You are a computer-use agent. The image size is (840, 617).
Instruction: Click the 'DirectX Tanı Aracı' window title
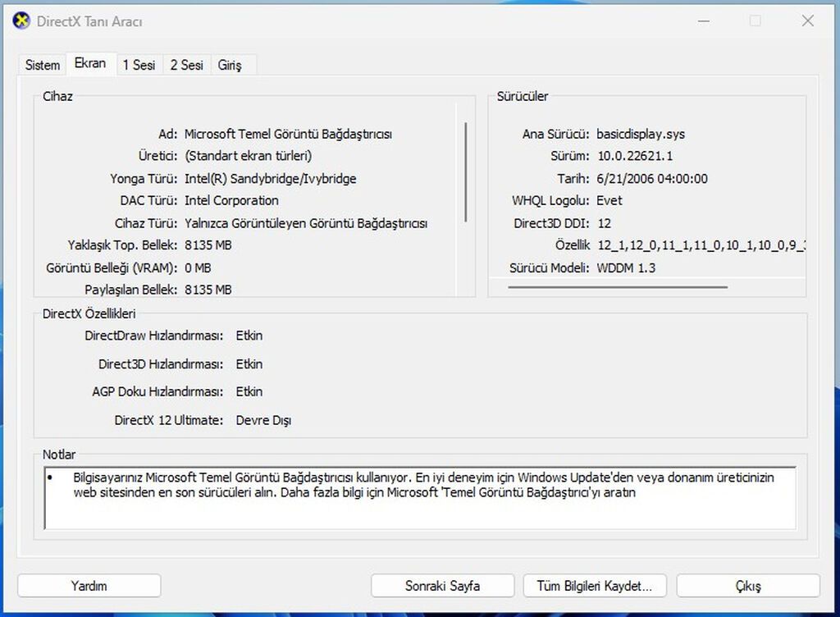[x=89, y=21]
